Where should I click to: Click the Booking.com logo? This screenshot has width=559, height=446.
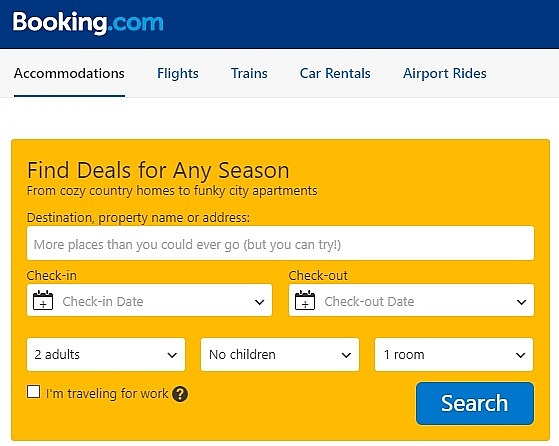click(x=88, y=22)
